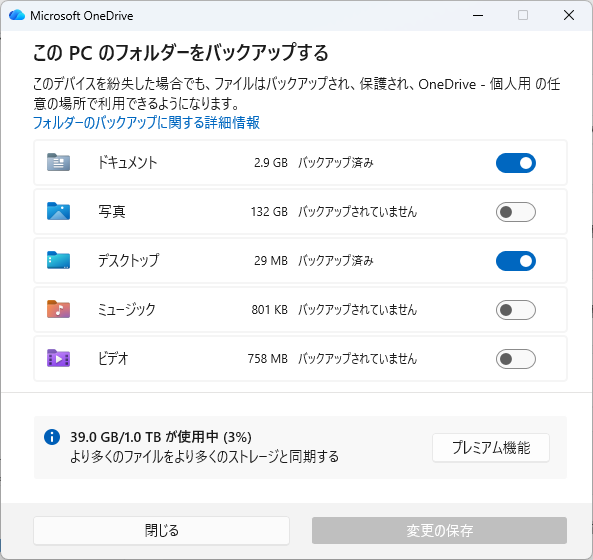Click the heading この PC のフォルダーをバックアップする
This screenshot has height=560, width=593.
[180, 52]
